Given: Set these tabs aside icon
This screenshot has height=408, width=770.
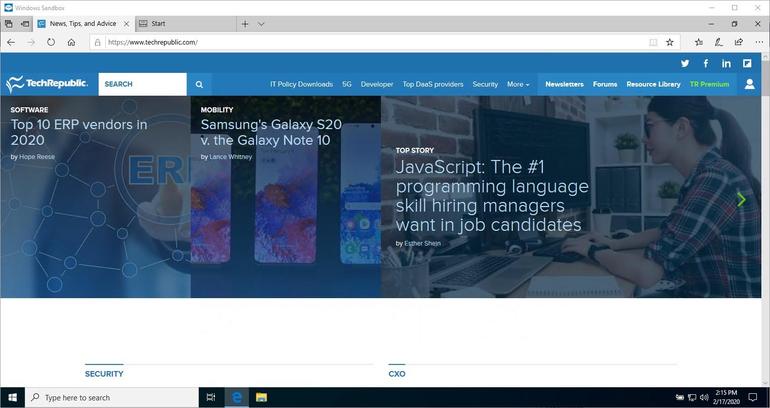Looking at the screenshot, I should pos(25,24).
